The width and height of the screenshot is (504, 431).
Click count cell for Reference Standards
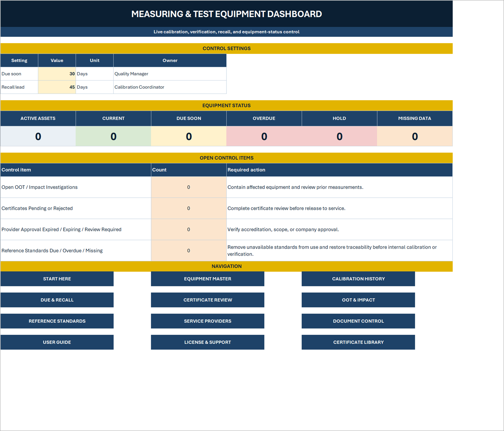pyautogui.click(x=189, y=251)
